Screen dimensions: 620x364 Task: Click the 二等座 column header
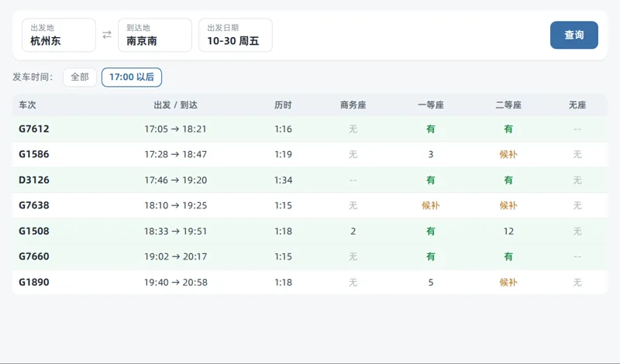508,105
